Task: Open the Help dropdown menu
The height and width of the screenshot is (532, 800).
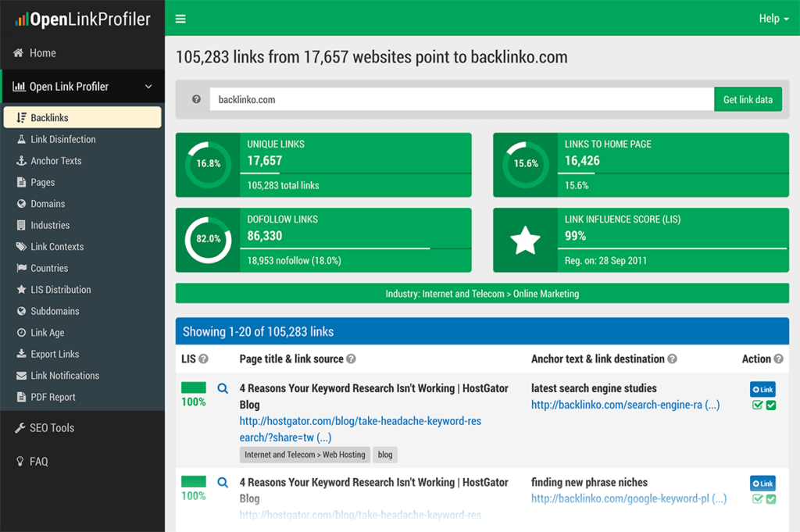Action: (x=773, y=19)
